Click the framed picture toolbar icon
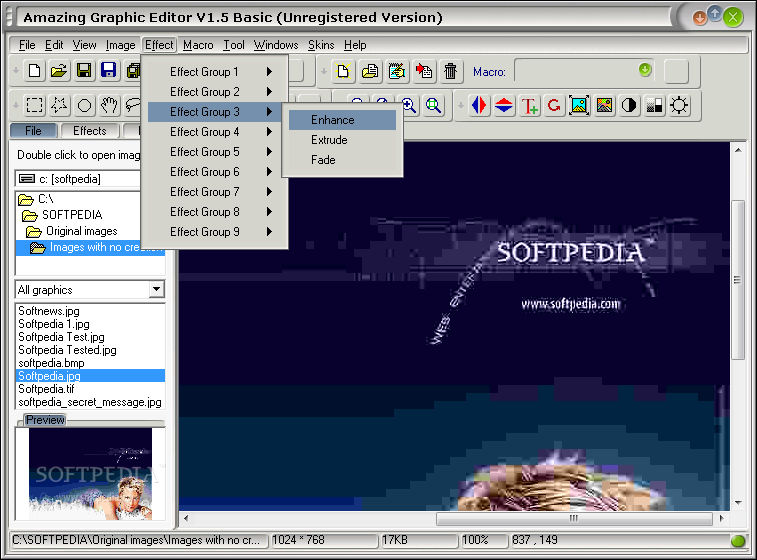The height and width of the screenshot is (560, 757). 579,105
